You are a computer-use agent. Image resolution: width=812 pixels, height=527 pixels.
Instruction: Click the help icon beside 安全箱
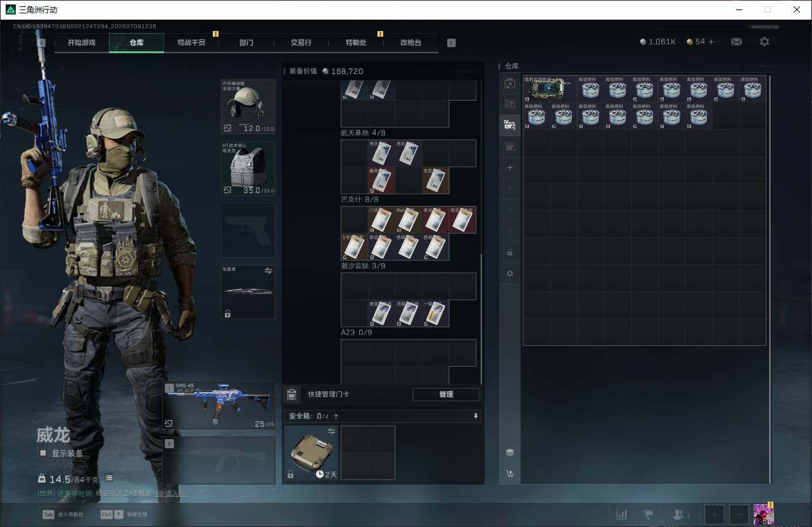[336, 416]
